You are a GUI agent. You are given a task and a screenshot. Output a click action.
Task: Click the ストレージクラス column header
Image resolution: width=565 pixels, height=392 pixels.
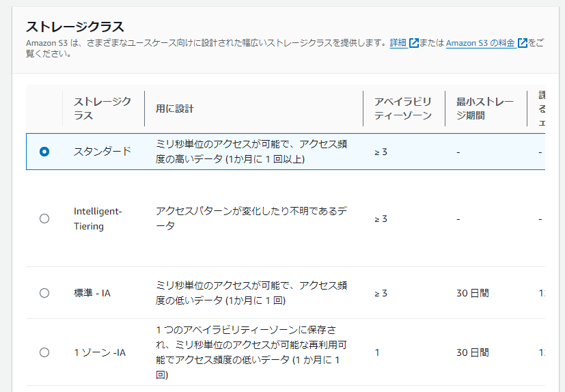pyautogui.click(x=102, y=109)
